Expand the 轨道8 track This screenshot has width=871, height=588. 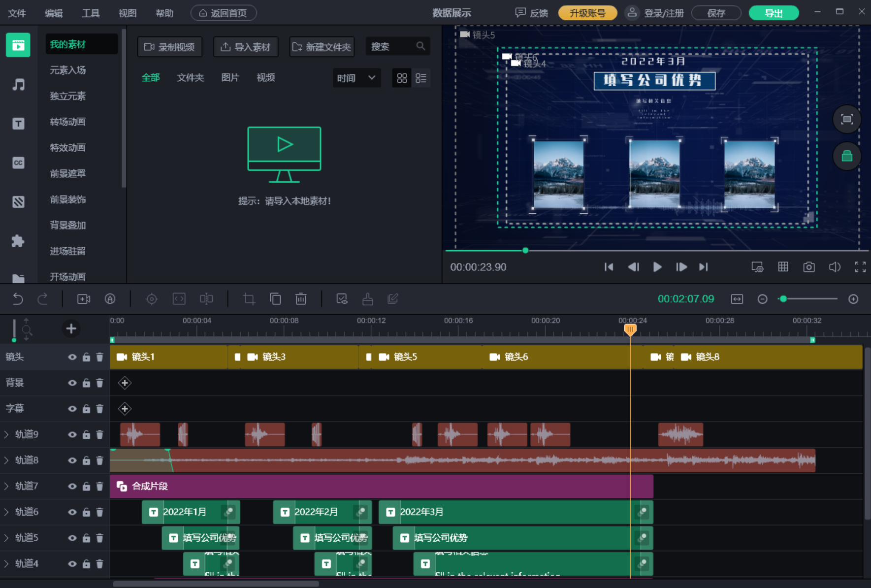(x=6, y=460)
